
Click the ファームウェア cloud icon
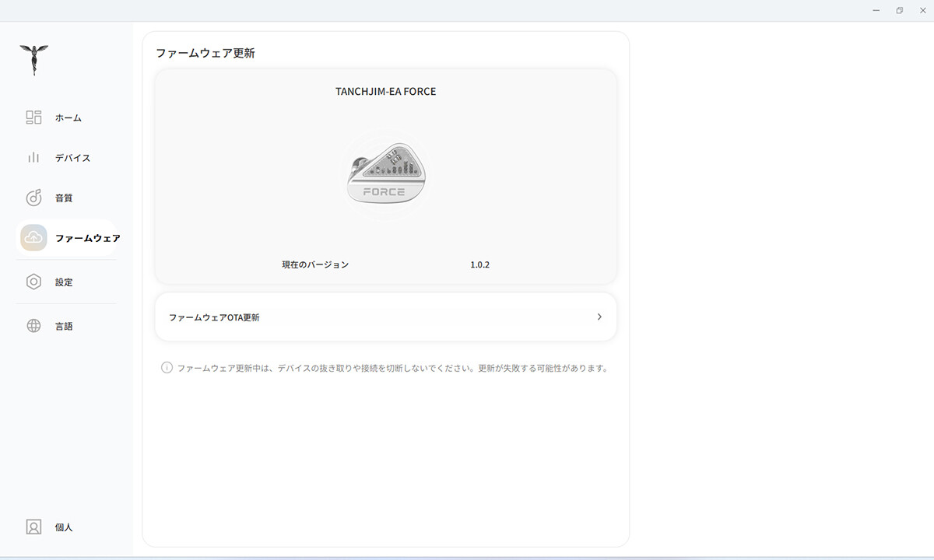tap(33, 238)
